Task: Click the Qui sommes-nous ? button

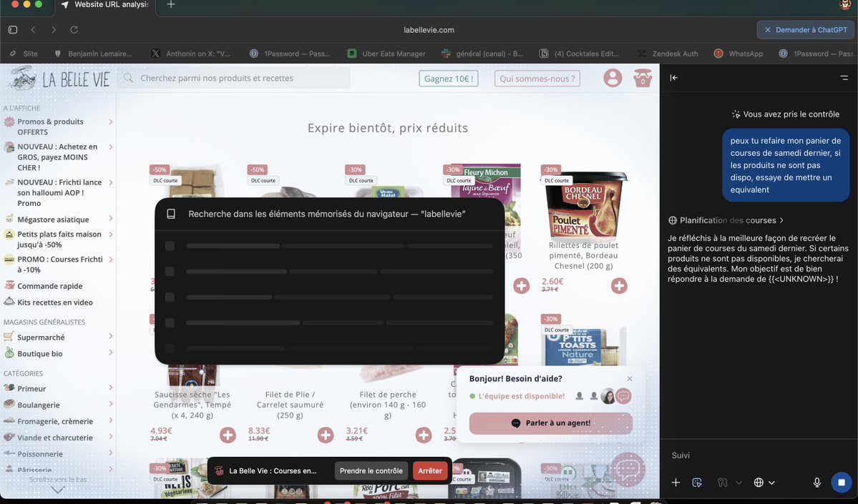Action: (x=537, y=78)
